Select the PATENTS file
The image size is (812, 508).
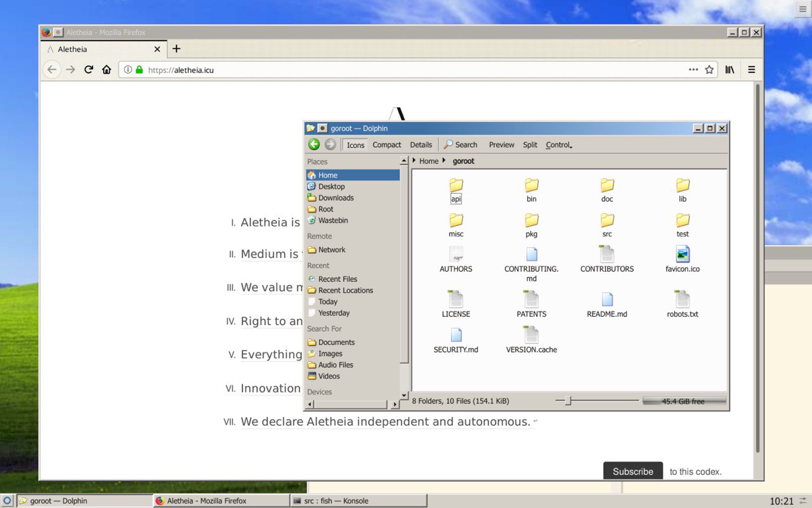532,305
